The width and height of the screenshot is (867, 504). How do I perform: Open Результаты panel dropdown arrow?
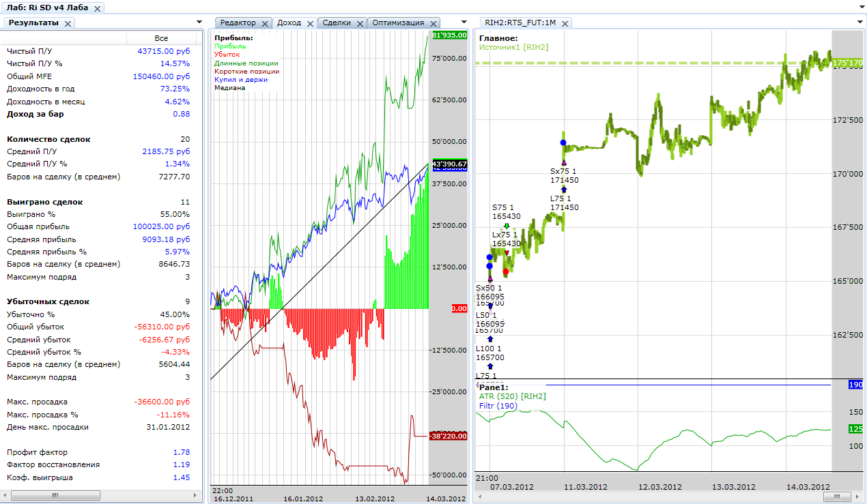pos(199,23)
